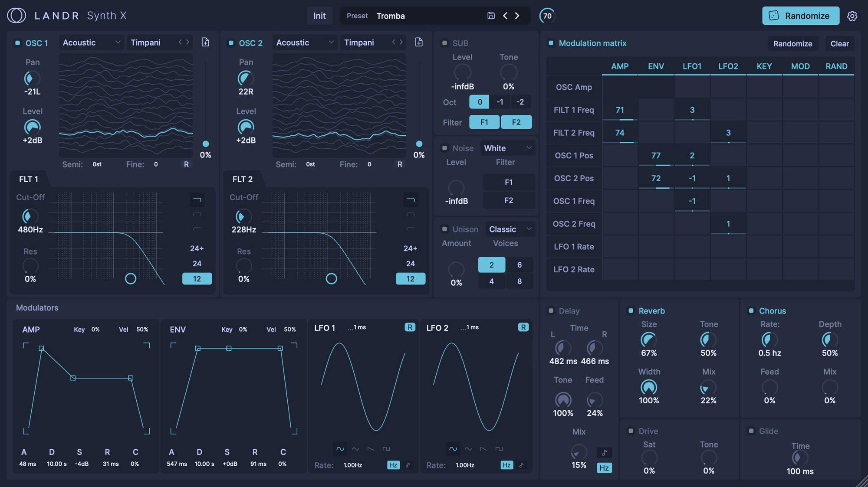Click OSC 1 wavetable position slider

coord(206,144)
